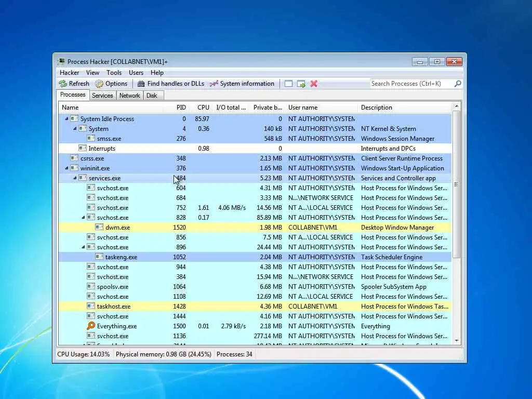Click 'Desktop Window Manager' description
This screenshot has width=532, height=399.
397,228
